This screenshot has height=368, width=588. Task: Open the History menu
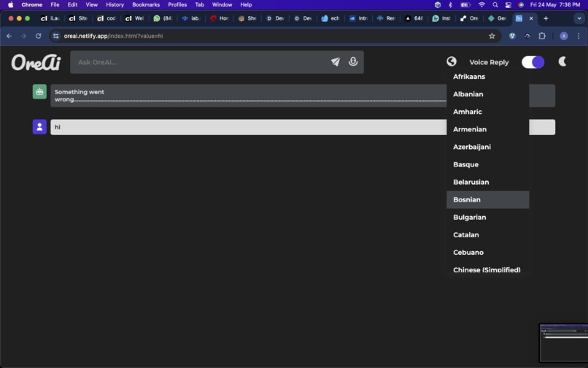115,5
